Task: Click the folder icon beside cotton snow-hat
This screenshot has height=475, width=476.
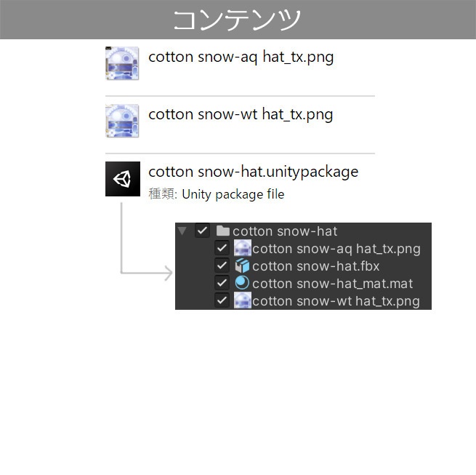Action: tap(223, 231)
